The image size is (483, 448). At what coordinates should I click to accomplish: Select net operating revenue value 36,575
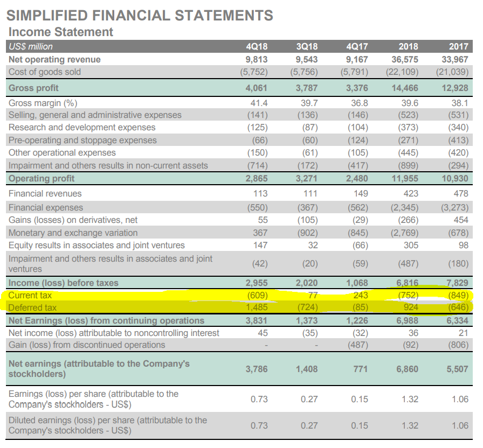click(x=405, y=59)
